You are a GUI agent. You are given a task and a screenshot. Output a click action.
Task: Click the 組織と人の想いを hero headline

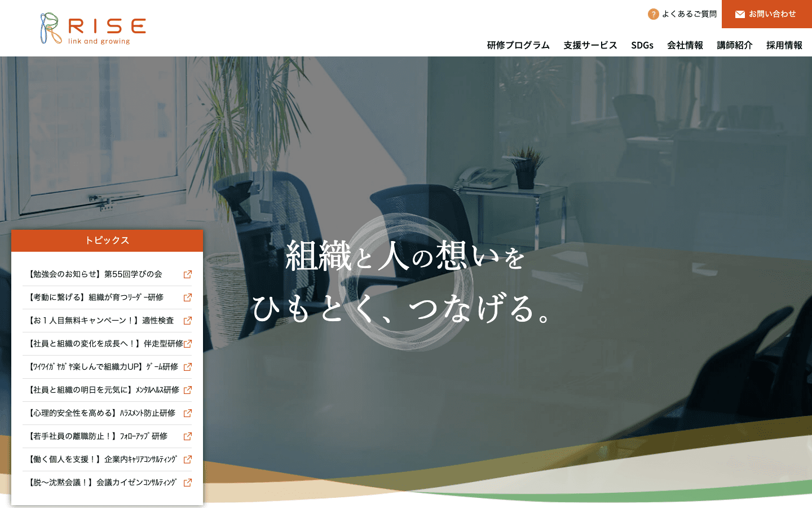pos(405,256)
